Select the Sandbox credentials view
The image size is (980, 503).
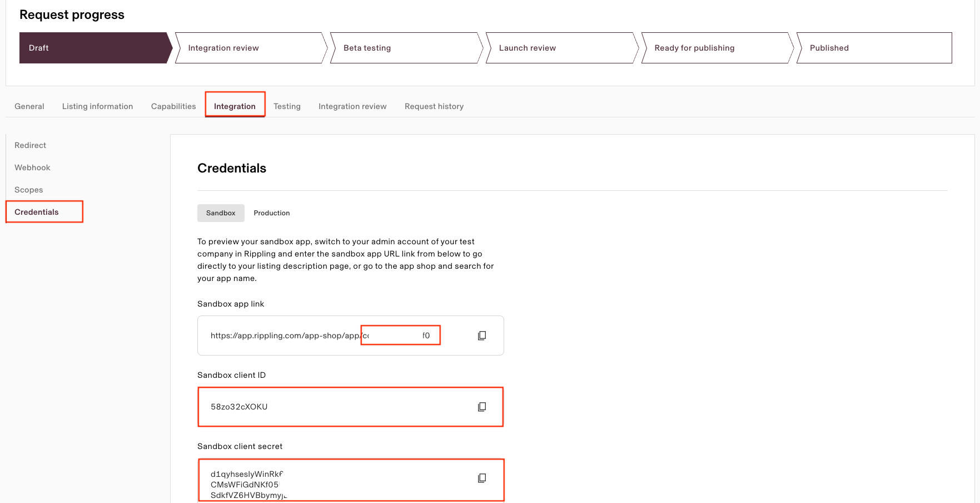(220, 213)
